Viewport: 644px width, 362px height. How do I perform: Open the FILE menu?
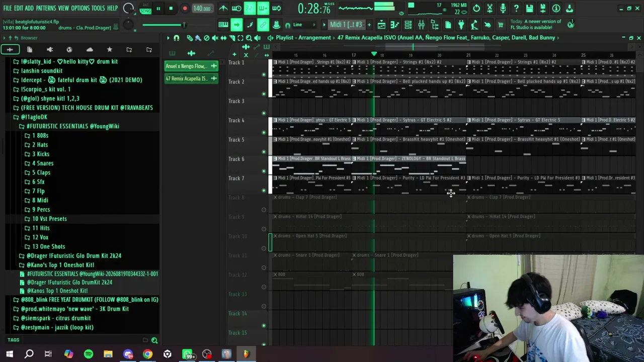pos(7,8)
